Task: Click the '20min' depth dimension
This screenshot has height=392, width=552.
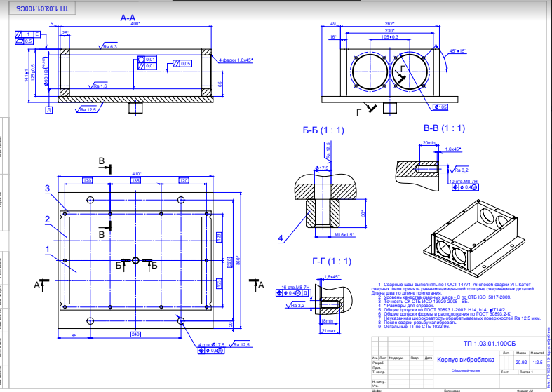Action: click(429, 143)
